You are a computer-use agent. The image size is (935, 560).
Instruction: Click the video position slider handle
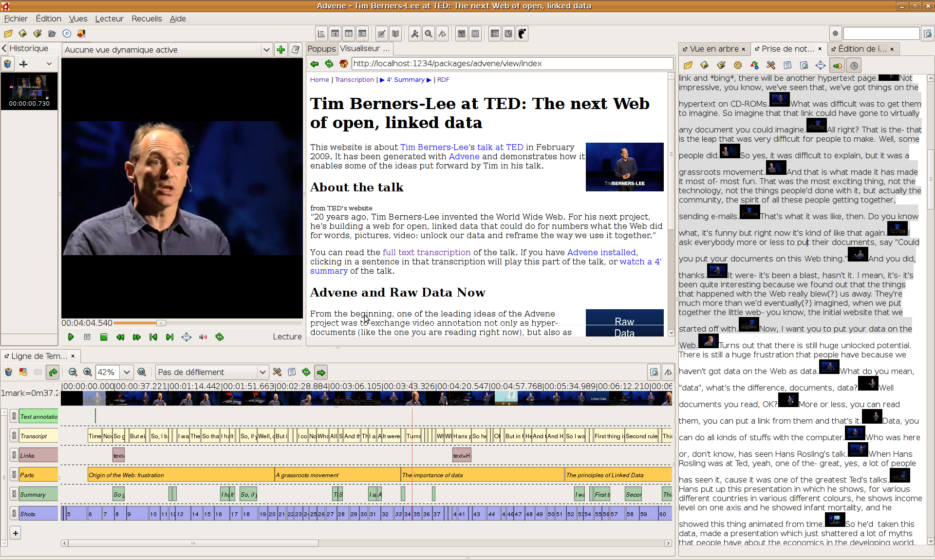click(x=161, y=323)
